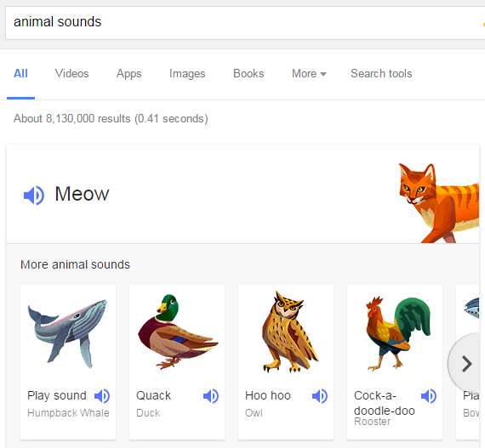Click the rooster illustration
485x448 pixels.
point(398,334)
